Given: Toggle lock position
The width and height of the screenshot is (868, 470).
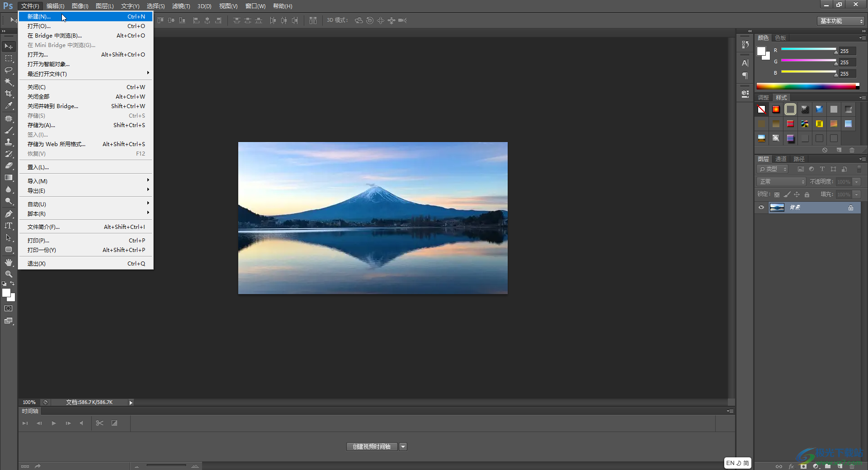Looking at the screenshot, I should pyautogui.click(x=797, y=195).
